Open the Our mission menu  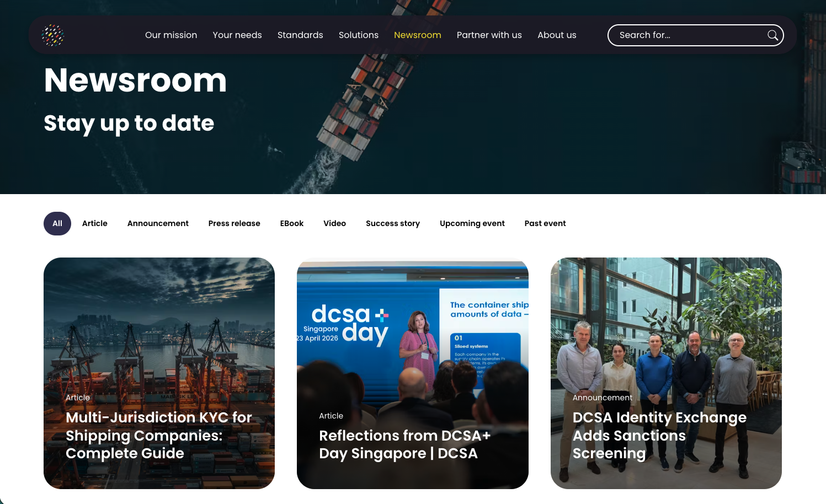tap(171, 35)
